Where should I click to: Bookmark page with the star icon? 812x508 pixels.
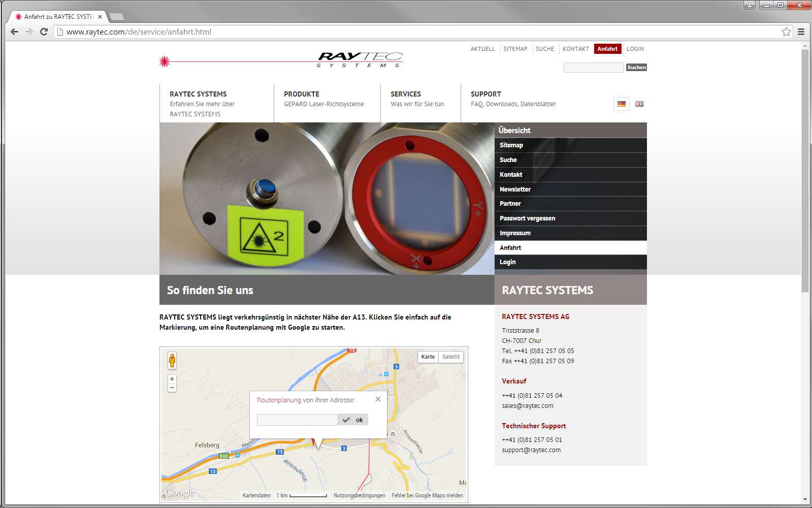click(x=786, y=31)
